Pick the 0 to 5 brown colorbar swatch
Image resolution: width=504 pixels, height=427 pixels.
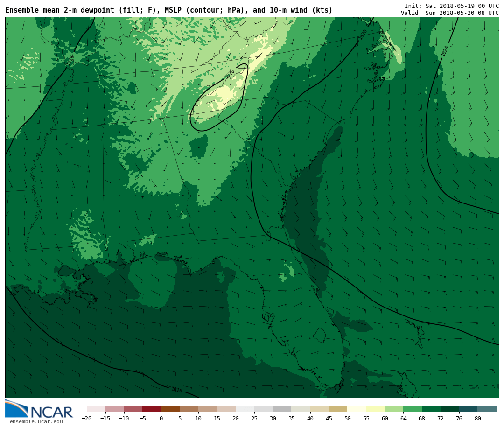click(x=171, y=409)
